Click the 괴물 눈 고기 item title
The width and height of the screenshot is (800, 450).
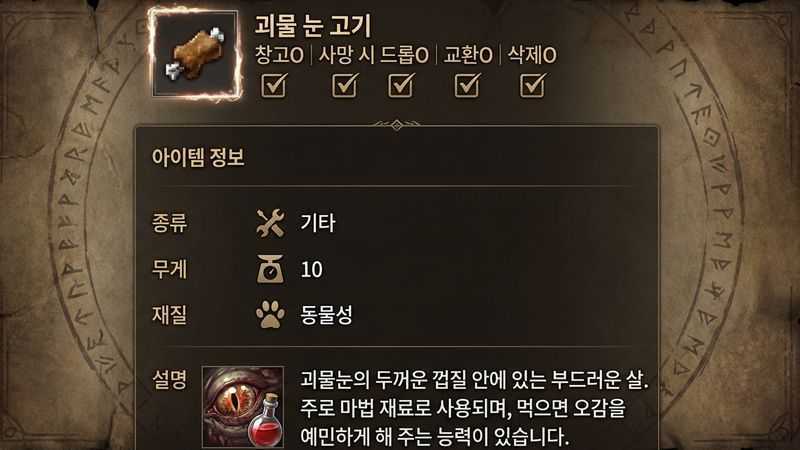click(x=313, y=26)
